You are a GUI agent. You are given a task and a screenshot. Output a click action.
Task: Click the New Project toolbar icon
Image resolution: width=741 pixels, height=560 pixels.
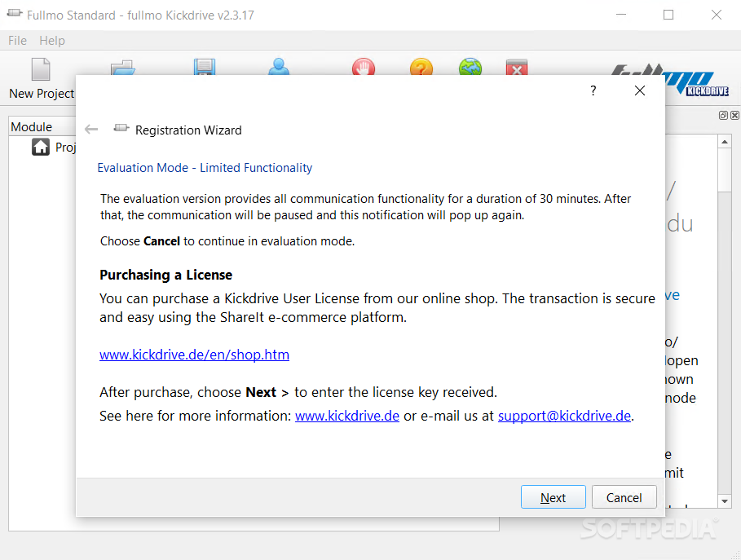[41, 69]
